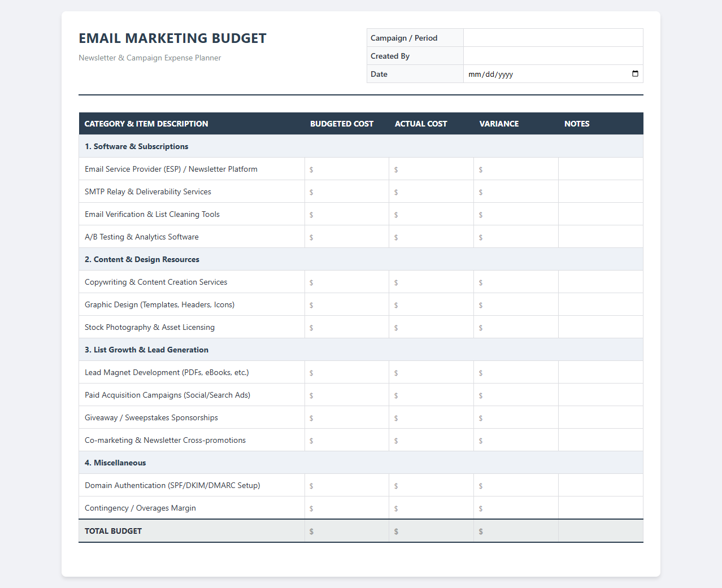
Task: Click Variance for Co-marketing & Newsletter Cross-promotions
Action: click(516, 440)
